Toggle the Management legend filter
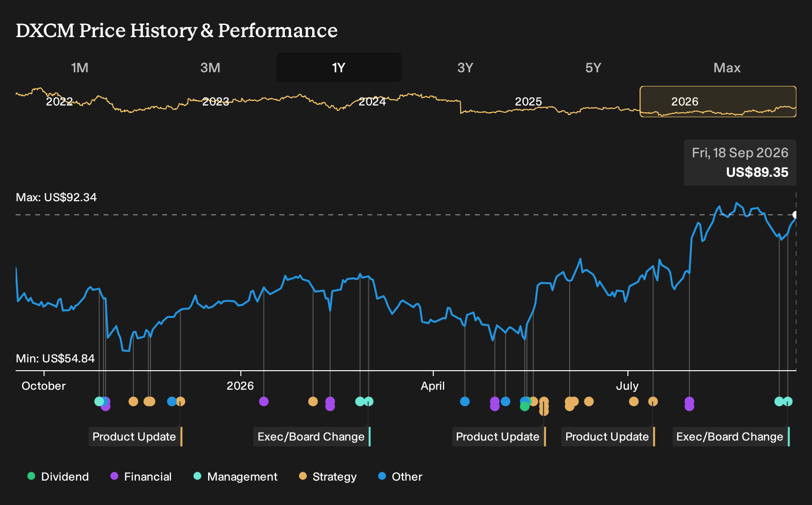Image resolution: width=812 pixels, height=505 pixels. 235,477
